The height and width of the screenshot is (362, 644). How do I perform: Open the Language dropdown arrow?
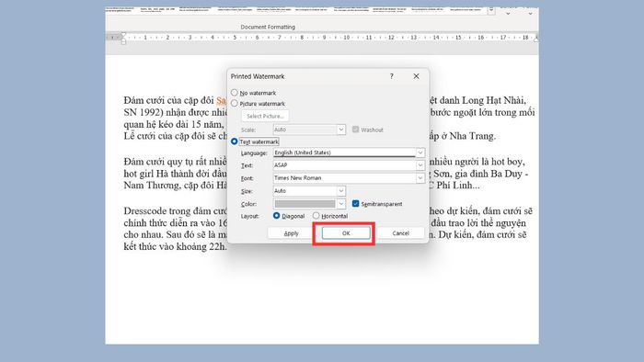click(420, 153)
